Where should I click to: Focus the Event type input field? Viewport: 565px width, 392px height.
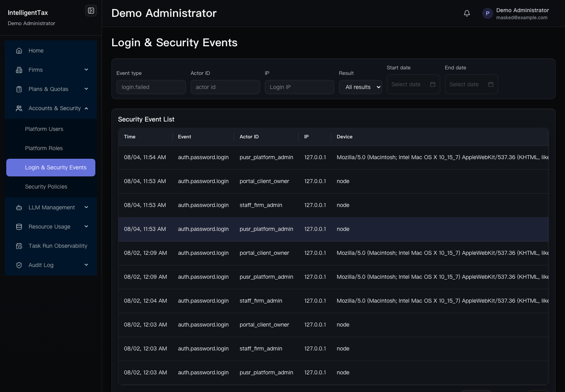click(x=151, y=87)
